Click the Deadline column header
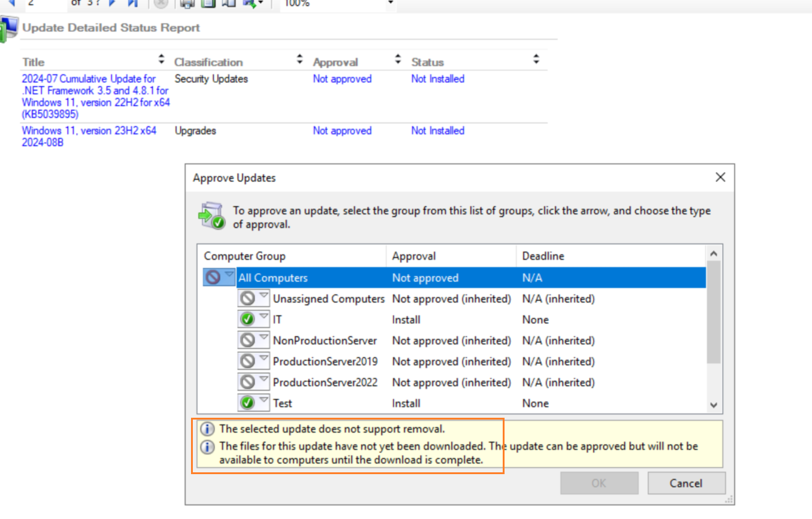812x519 pixels. click(x=611, y=256)
